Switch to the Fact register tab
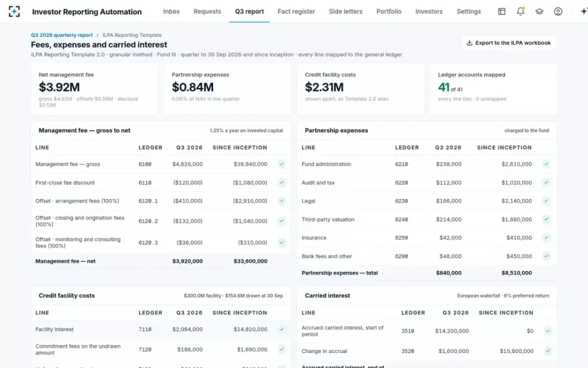This screenshot has height=368, width=588. [296, 11]
